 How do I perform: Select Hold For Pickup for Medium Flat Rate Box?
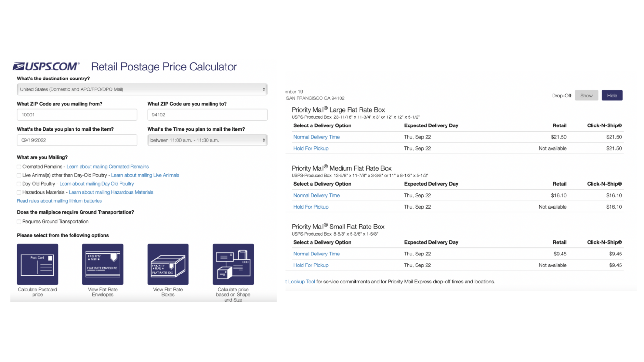pyautogui.click(x=311, y=206)
